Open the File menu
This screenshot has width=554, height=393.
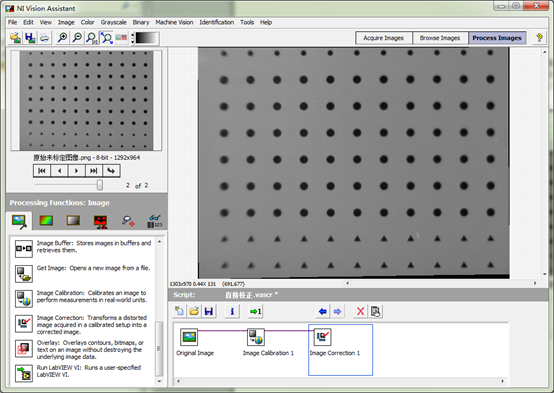pyautogui.click(x=12, y=22)
